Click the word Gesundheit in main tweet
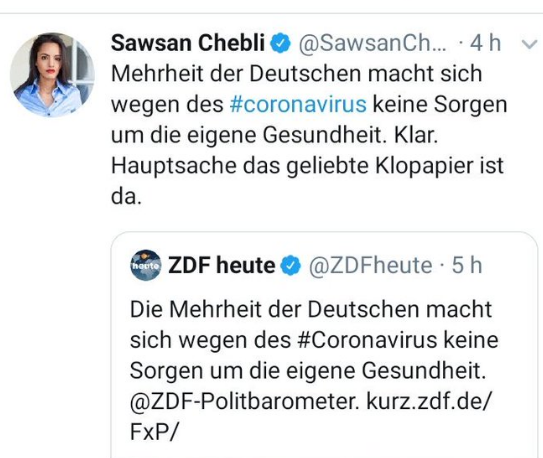 324,135
